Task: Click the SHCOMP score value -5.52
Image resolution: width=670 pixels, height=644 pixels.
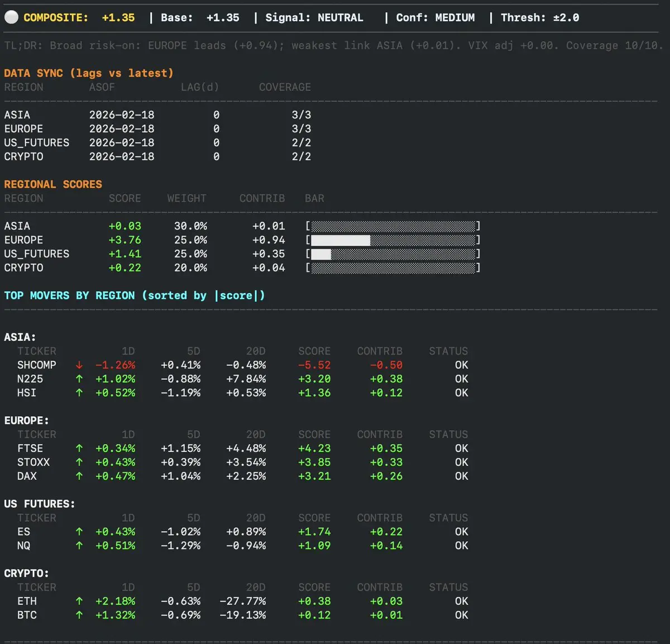Action: click(314, 365)
